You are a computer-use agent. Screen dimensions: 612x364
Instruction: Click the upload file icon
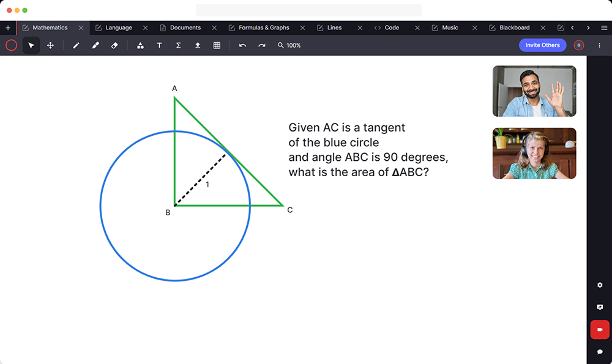[198, 45]
